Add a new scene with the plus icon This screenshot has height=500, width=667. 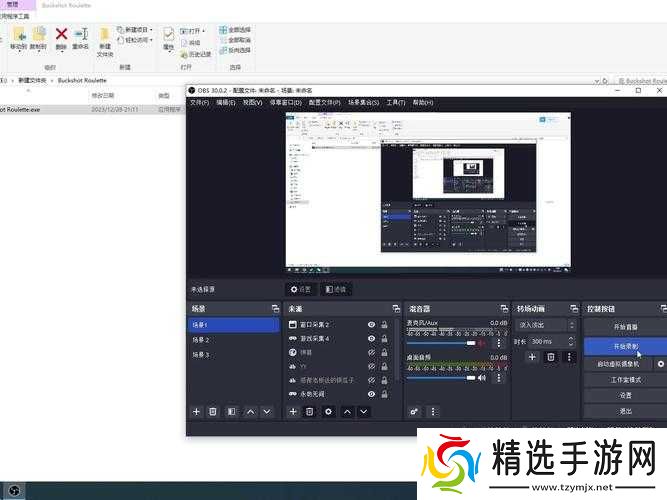click(x=197, y=411)
